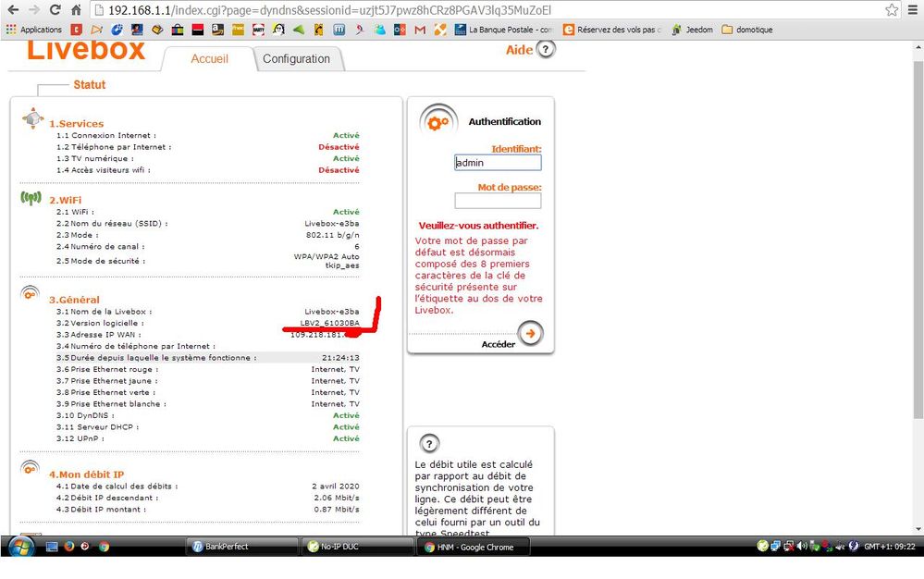Open the Darty bookmark icon
924x579 pixels.
(x=258, y=30)
